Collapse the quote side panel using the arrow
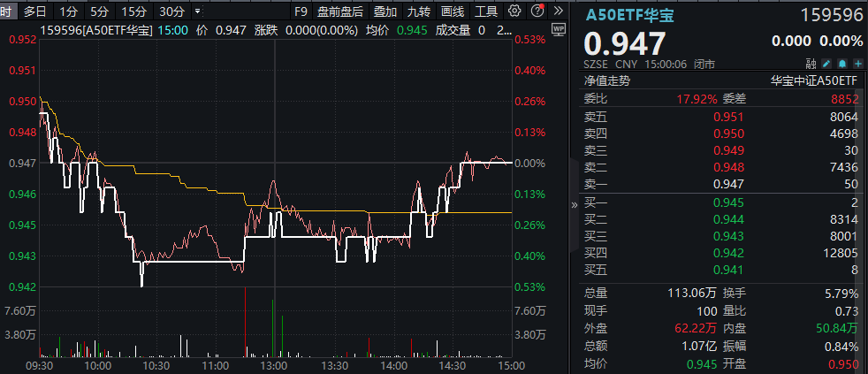Viewport: 868px width, 374px height. pyautogui.click(x=575, y=204)
